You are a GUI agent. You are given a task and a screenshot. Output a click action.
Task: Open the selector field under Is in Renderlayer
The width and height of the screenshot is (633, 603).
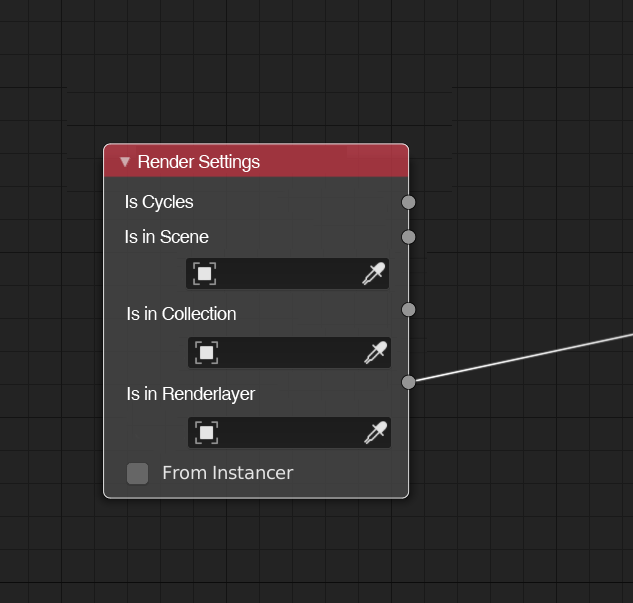click(289, 432)
